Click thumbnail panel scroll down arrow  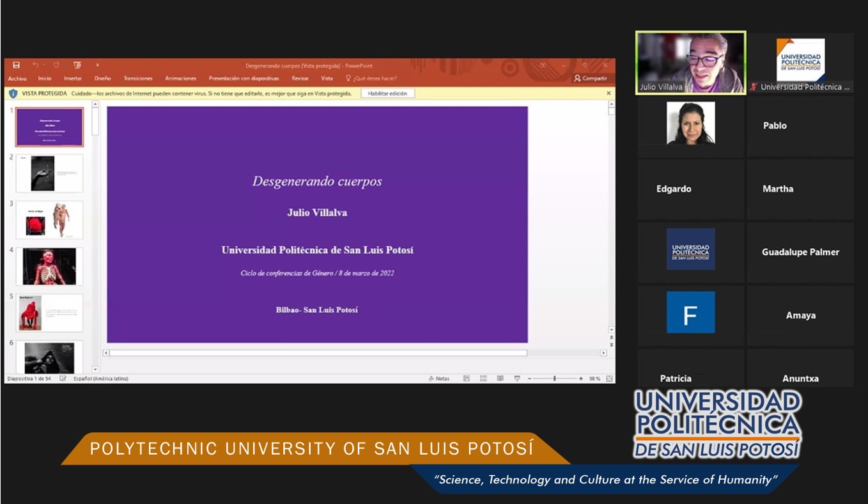coord(96,370)
